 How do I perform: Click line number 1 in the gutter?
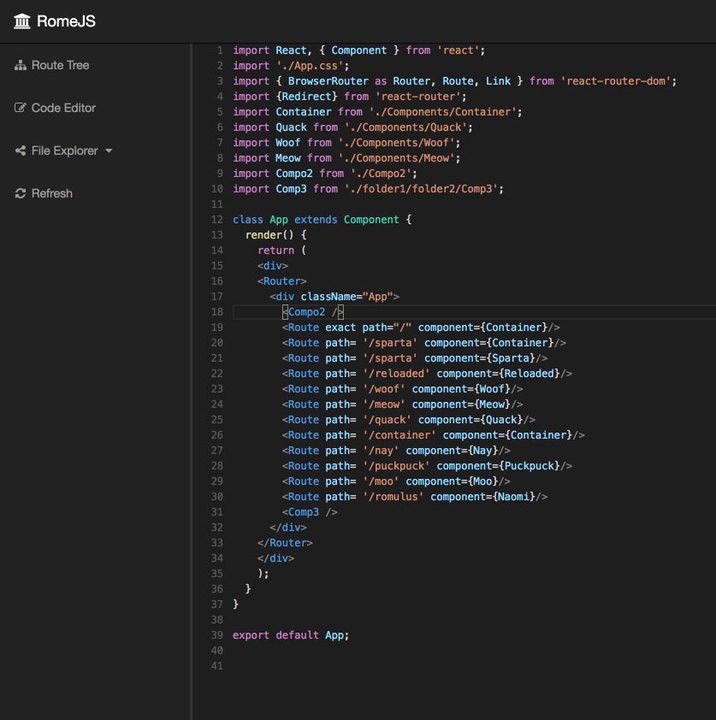pyautogui.click(x=219, y=50)
